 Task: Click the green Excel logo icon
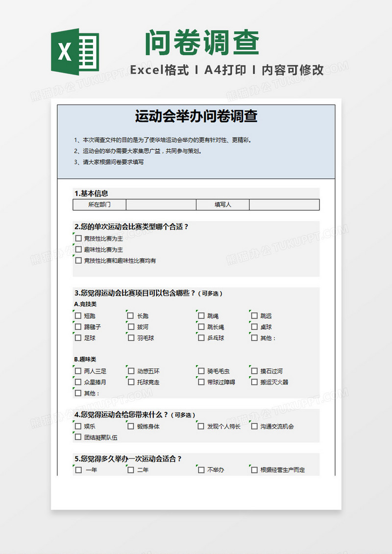point(75,51)
